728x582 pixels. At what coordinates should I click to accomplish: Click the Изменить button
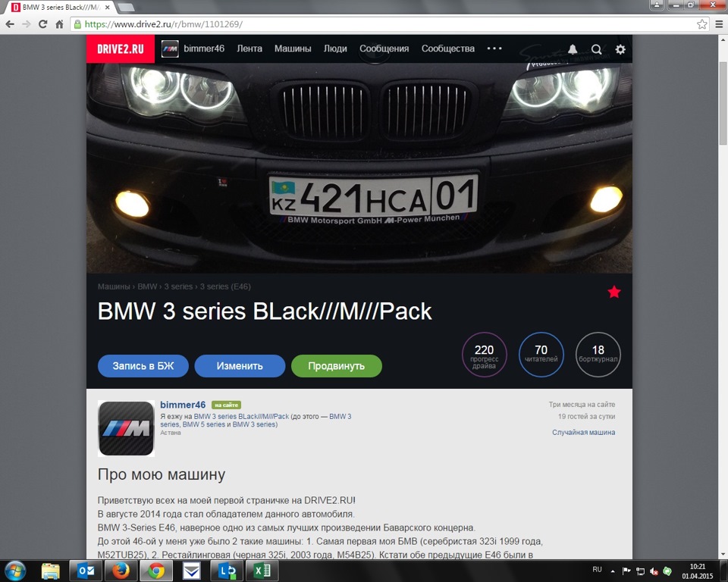240,366
